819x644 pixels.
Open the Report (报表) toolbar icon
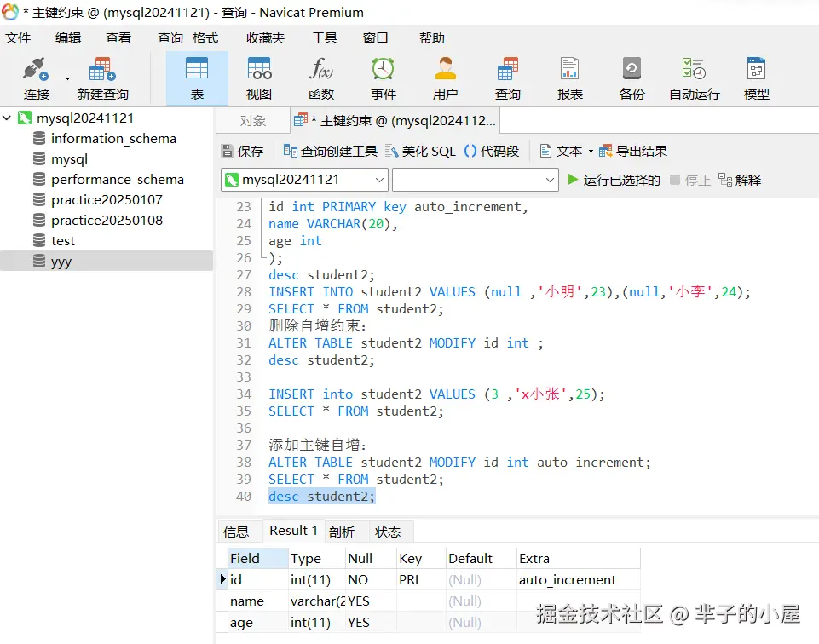569,69
